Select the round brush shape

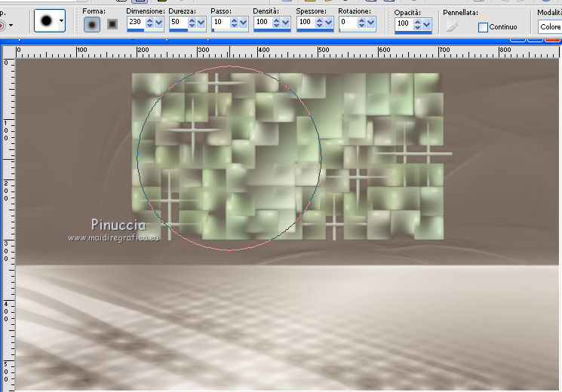[92, 24]
